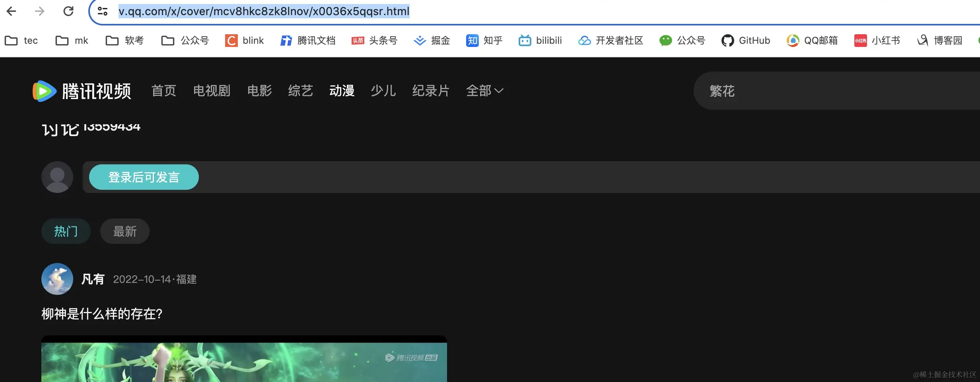The height and width of the screenshot is (382, 980).
Task: Switch to the 综艺 category
Action: (300, 91)
